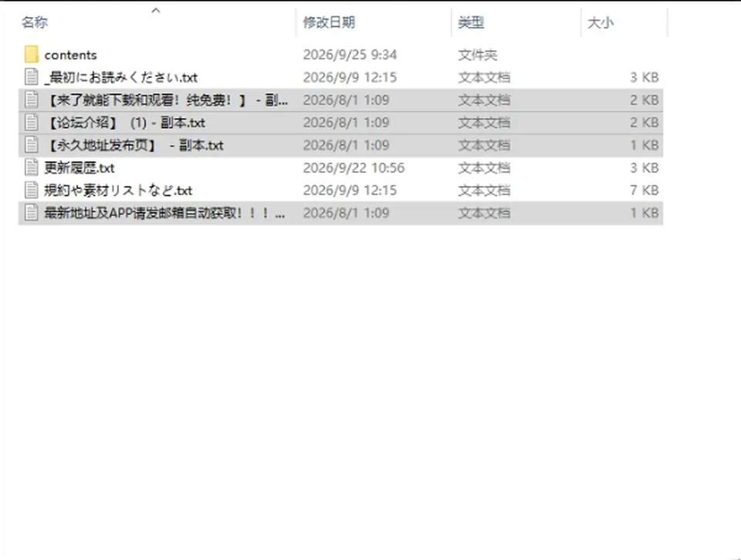Click the 文件夹 type cell for contents
Screen dimensions: 741x560
[477, 56]
